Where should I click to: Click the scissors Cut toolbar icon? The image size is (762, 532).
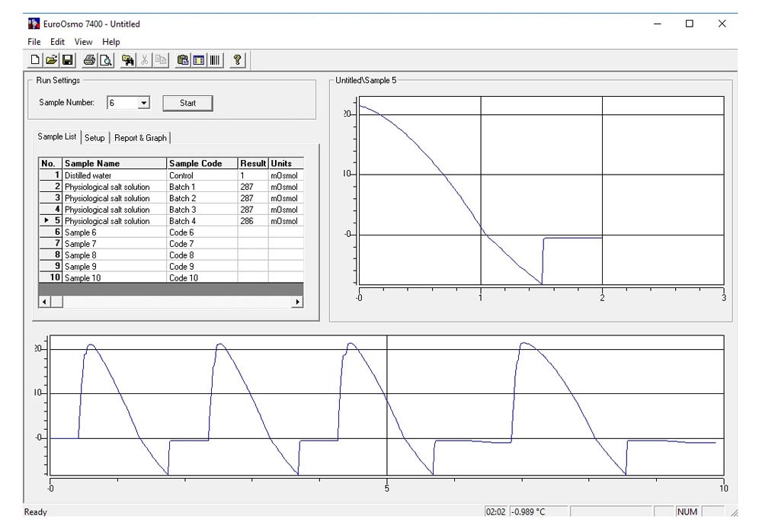click(x=144, y=59)
